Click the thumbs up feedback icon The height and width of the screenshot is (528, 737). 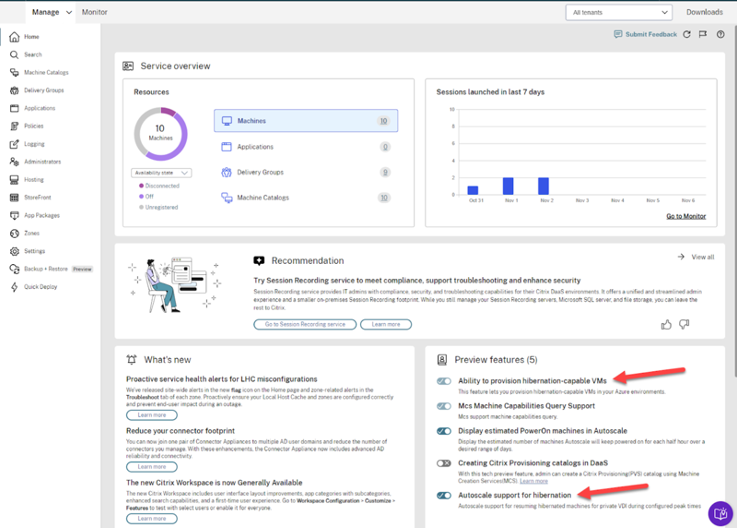pos(666,324)
